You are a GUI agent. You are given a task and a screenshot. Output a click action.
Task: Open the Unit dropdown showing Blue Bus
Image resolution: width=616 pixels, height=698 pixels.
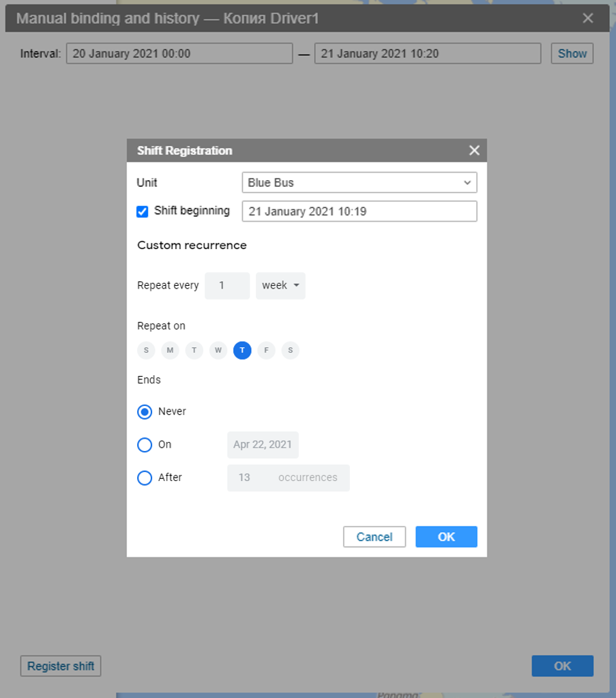click(x=359, y=183)
